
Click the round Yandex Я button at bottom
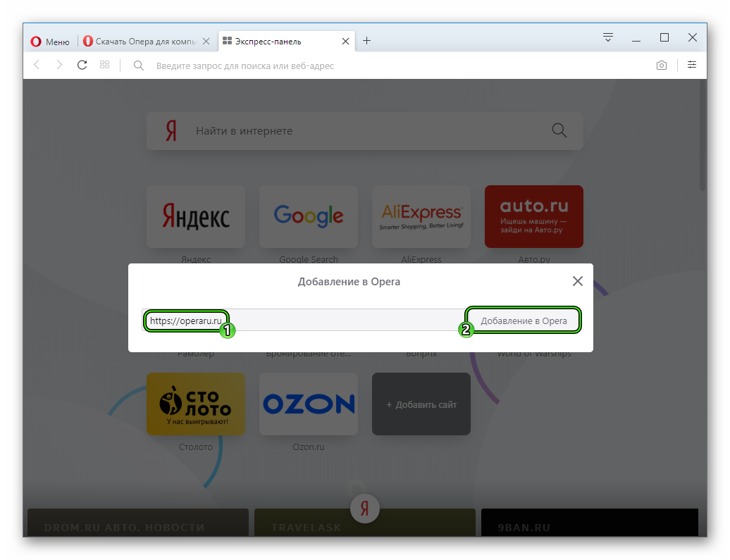364,509
